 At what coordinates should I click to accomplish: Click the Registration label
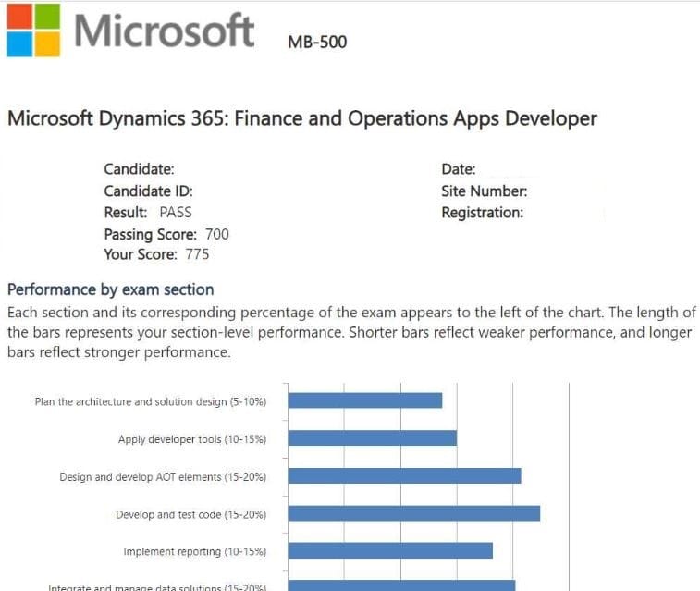482,213
